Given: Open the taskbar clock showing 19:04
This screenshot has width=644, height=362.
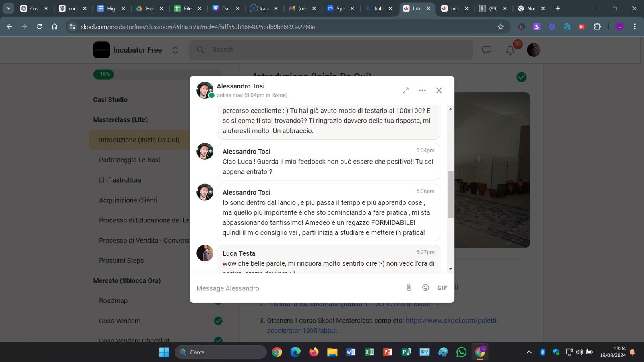Looking at the screenshot, I should (613, 352).
